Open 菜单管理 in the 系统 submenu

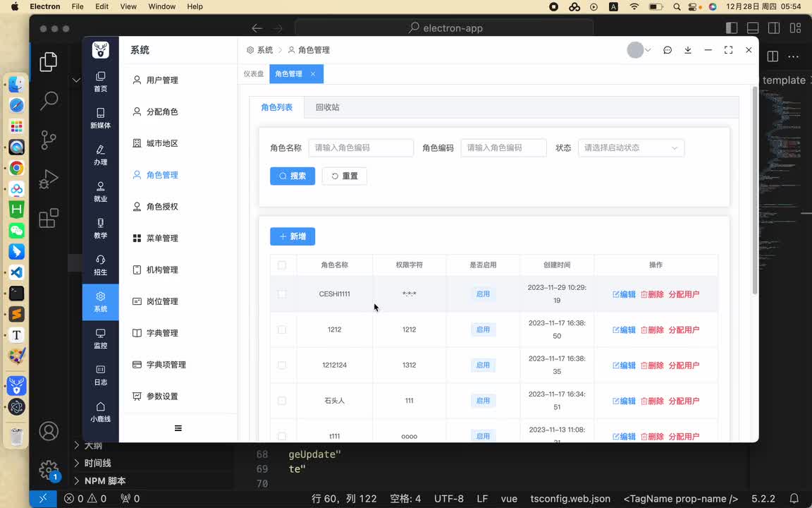(155, 238)
